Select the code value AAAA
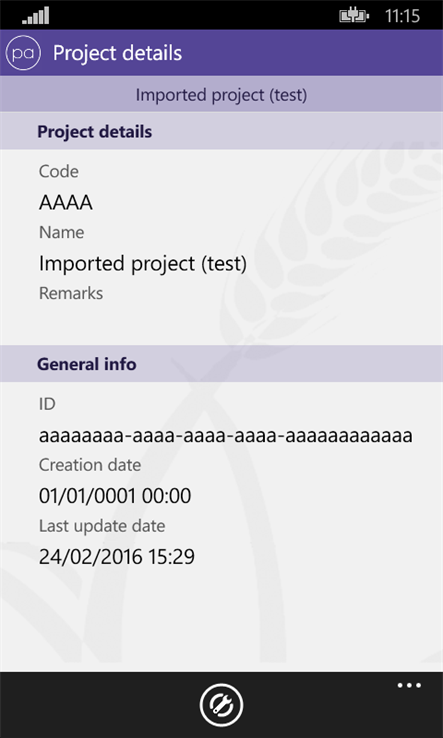This screenshot has width=443, height=738. (x=66, y=203)
